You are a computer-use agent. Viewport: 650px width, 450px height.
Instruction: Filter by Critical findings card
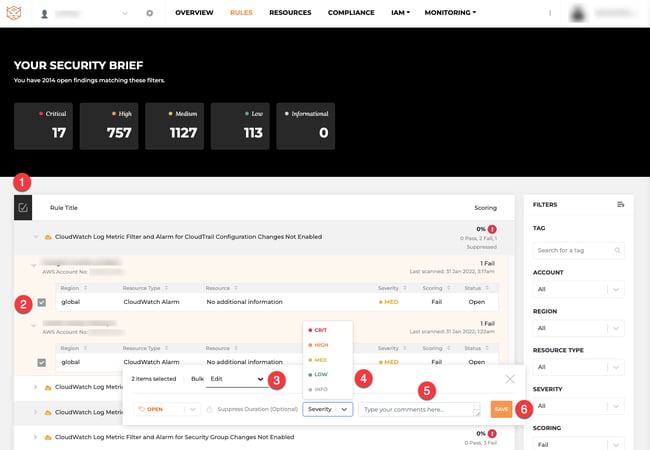44,126
